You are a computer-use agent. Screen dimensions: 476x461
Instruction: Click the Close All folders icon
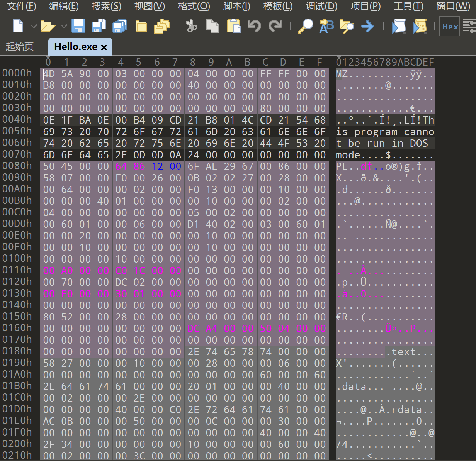(x=162, y=26)
